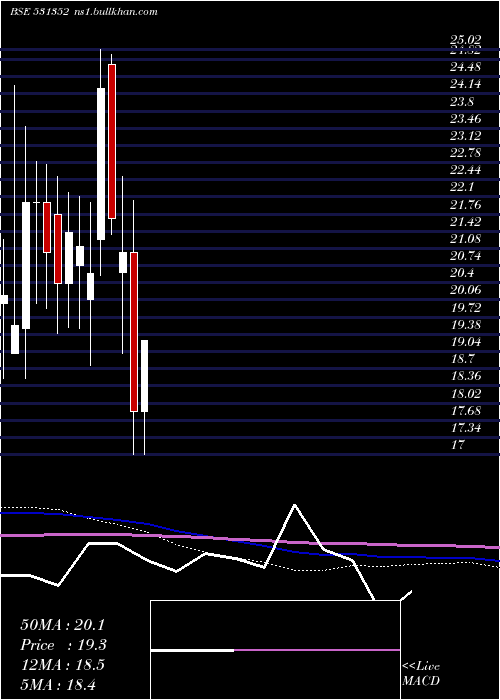Click the 18.36 price axis label
This screenshot has width=500, height=700.
point(466,376)
